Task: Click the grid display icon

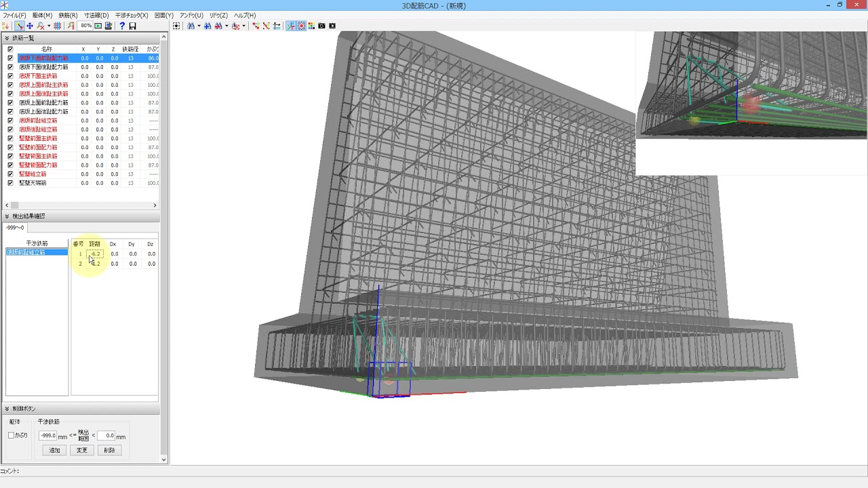Action: tap(57, 26)
